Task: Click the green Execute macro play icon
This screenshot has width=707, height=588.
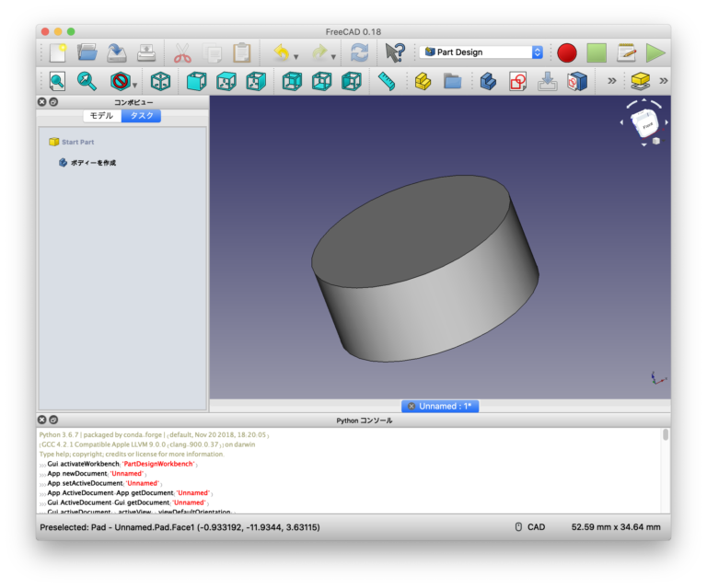Action: 655,52
